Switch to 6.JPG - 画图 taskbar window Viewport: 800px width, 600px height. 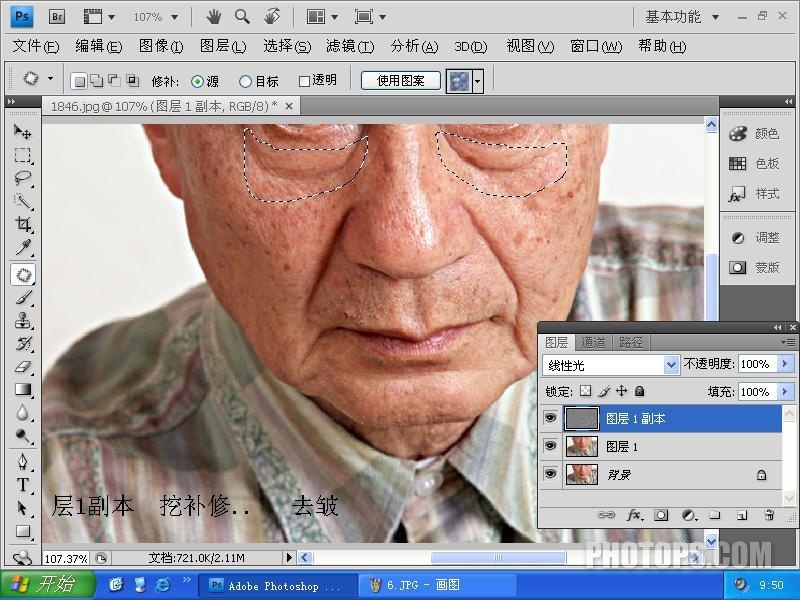click(438, 585)
